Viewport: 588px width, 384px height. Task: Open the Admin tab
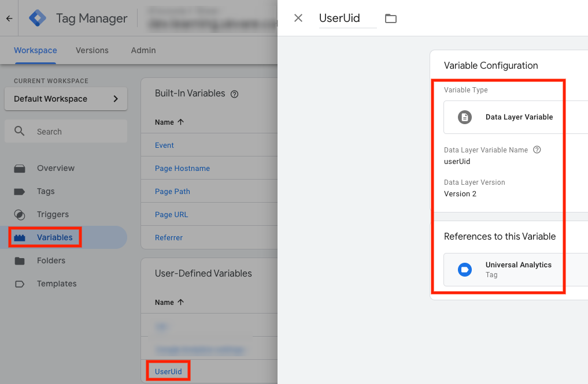click(x=143, y=50)
